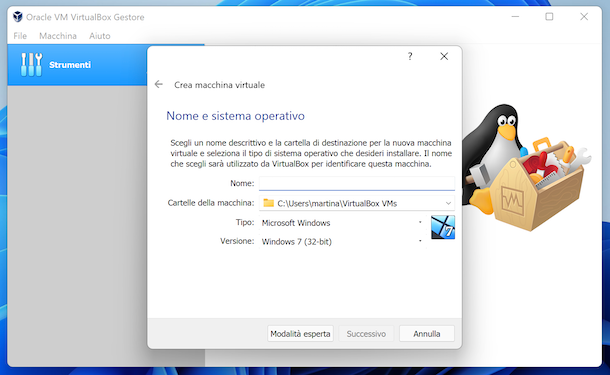Screen dimensions: 610x375
Task: Click the Successivo button
Action: [x=366, y=334]
